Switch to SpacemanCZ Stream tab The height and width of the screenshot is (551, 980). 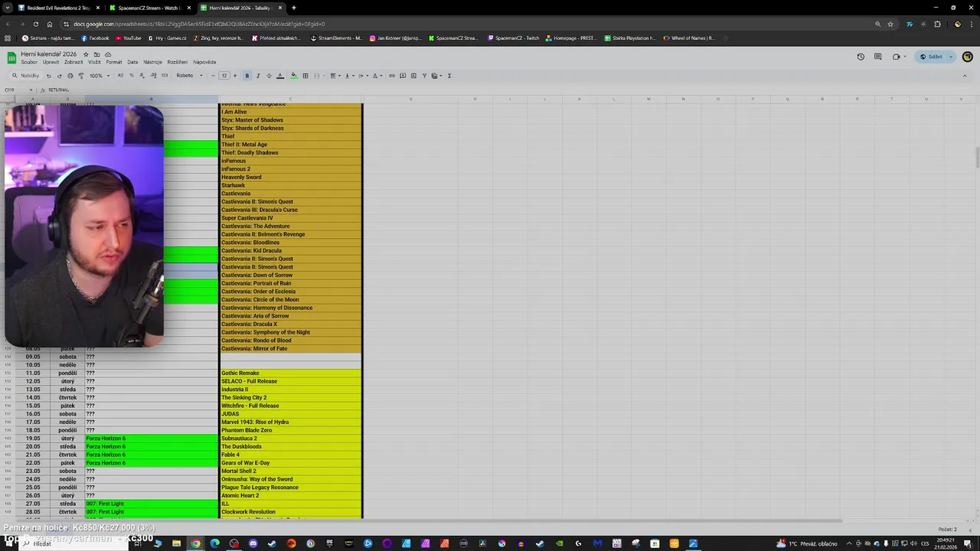pos(149,8)
